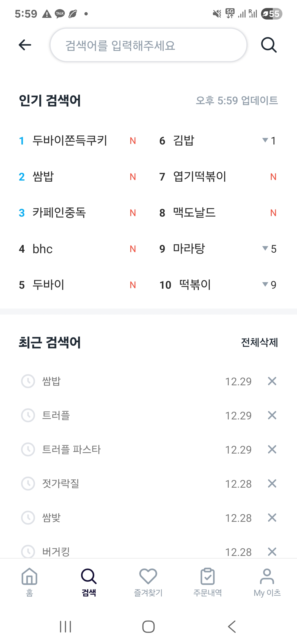Tap 전체삭제 to clear recent searches
The width and height of the screenshot is (297, 644).
click(259, 343)
